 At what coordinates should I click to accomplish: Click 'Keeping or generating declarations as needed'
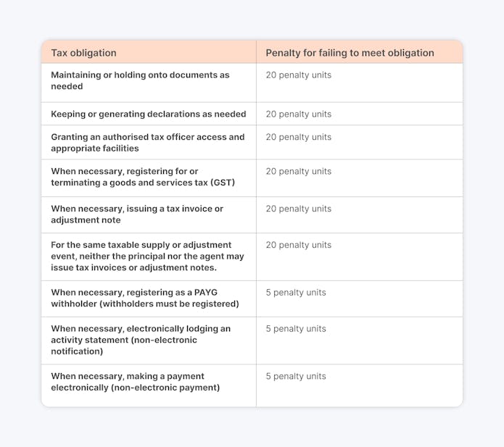[x=149, y=114]
